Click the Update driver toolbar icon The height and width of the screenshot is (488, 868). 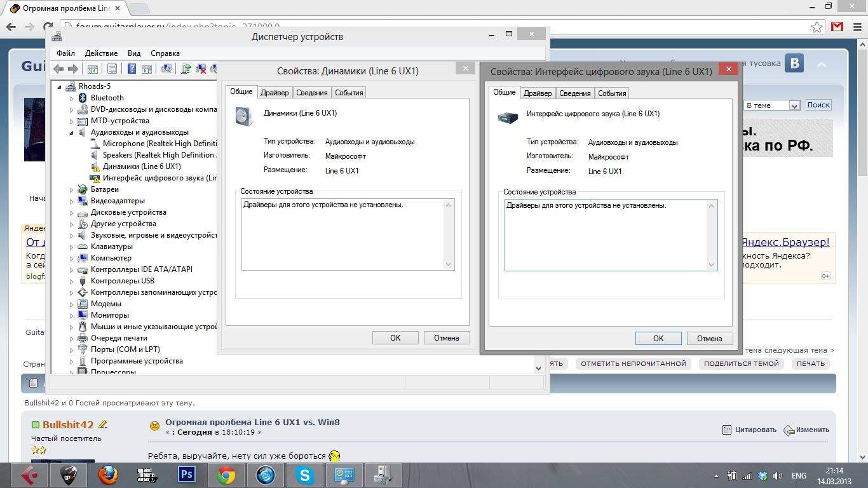186,69
